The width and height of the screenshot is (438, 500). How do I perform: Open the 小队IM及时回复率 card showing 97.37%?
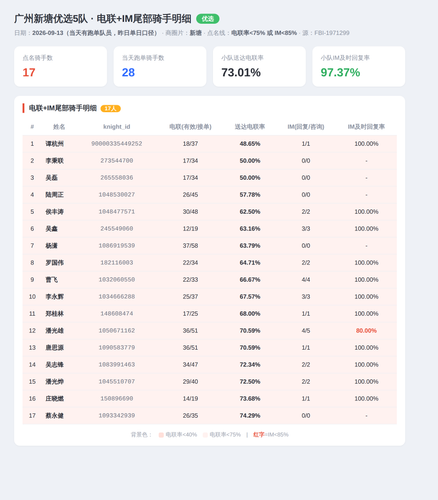[x=358, y=66]
